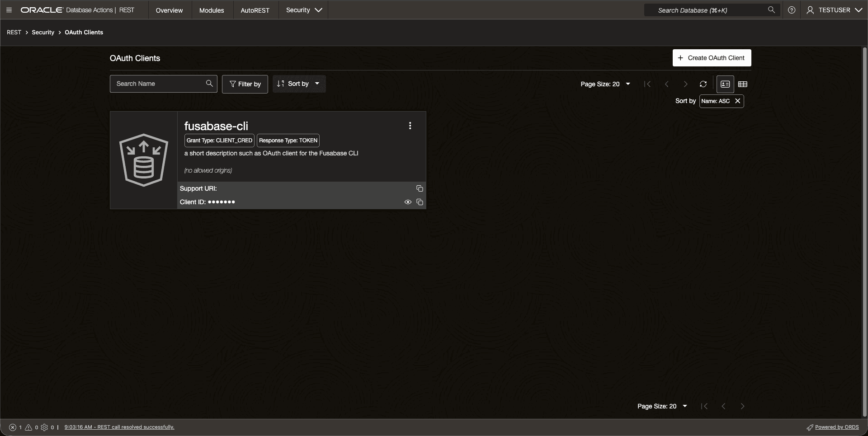
Task: Click the fusabase-cli client shield thumbnail
Action: coord(144,160)
